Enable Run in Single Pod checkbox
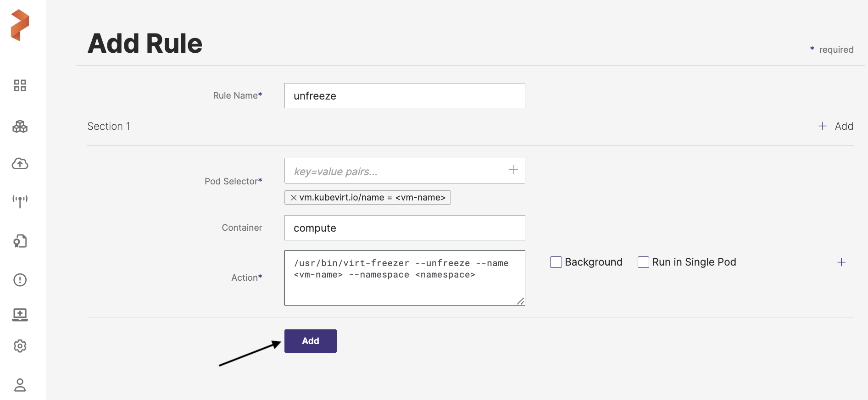 click(x=643, y=262)
